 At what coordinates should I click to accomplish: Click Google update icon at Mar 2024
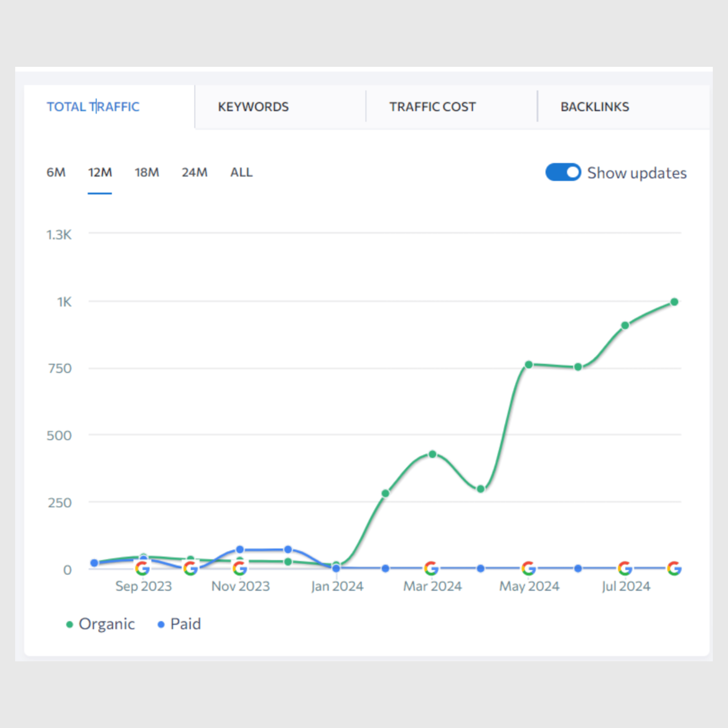[432, 568]
